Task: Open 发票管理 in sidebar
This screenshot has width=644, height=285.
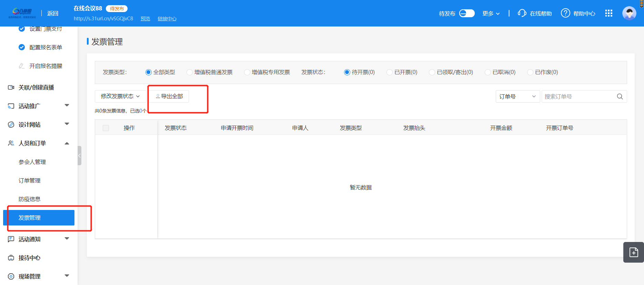Action: coord(39,218)
